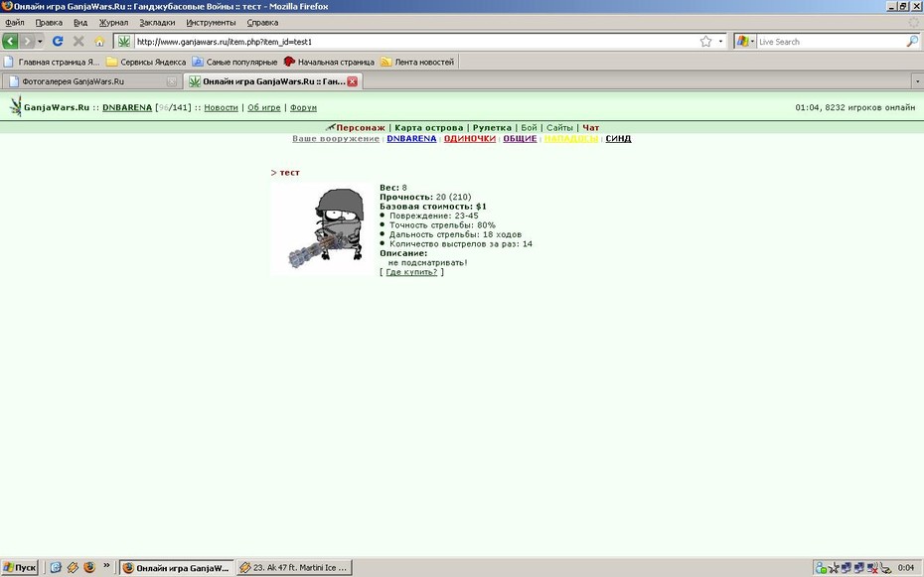Viewport: 924px width, 577px height.
Task: Click the URL address field
Action: (x=415, y=42)
